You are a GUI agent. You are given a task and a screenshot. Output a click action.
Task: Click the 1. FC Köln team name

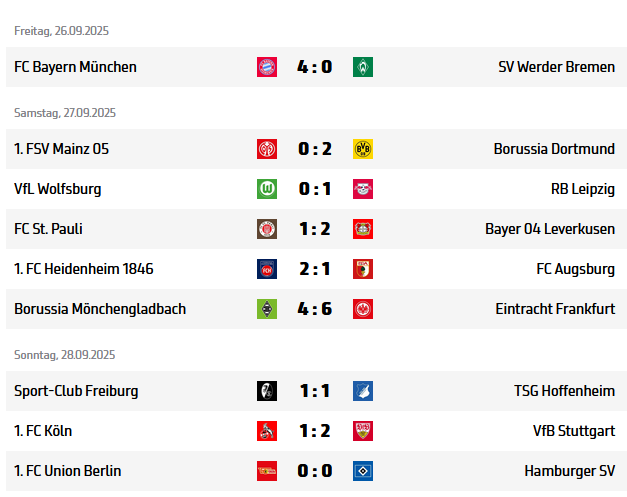[43, 431]
